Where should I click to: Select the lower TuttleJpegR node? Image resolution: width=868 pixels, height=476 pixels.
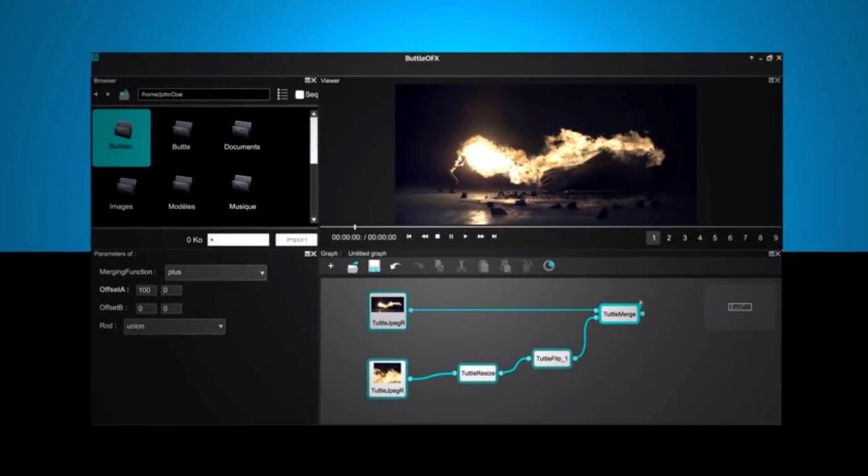pyautogui.click(x=387, y=378)
